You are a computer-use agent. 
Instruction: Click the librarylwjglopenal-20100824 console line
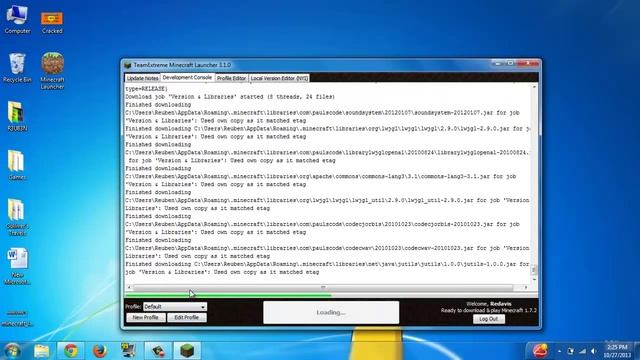tap(327, 153)
